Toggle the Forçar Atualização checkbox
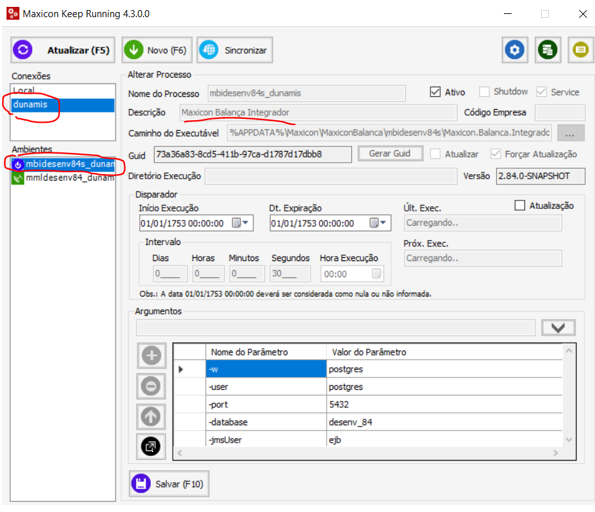This screenshot has width=595, height=512. 495,154
